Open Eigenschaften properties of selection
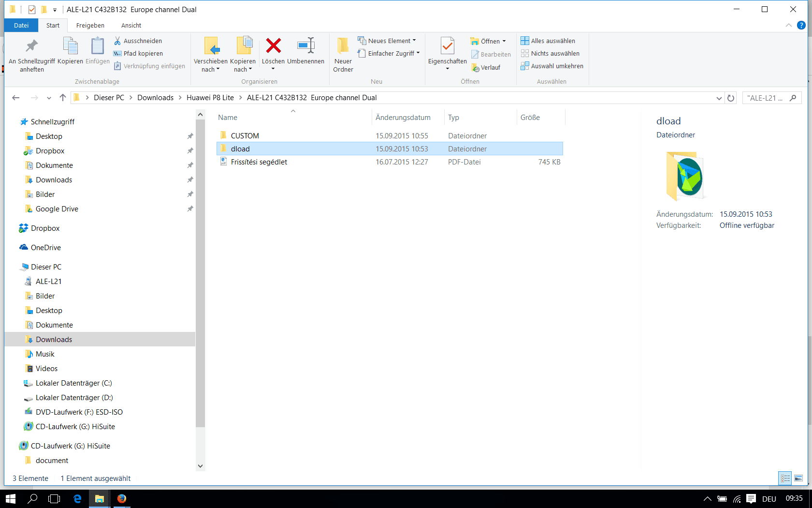 [447, 47]
